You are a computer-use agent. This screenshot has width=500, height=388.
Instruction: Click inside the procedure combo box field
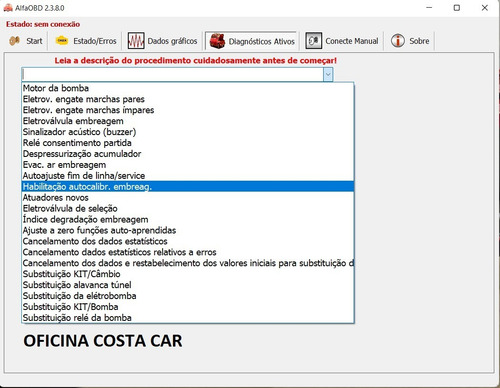[x=172, y=75]
